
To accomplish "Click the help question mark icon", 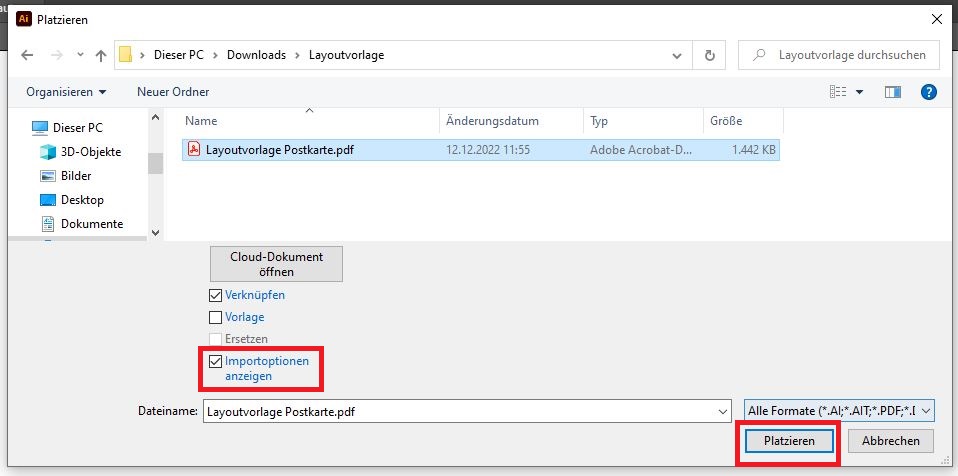I will coord(928,92).
